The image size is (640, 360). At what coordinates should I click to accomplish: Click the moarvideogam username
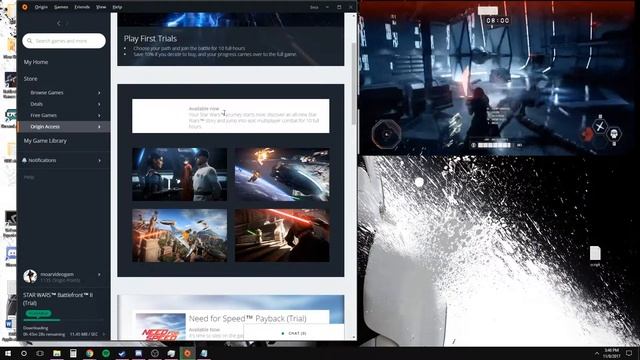click(57, 274)
